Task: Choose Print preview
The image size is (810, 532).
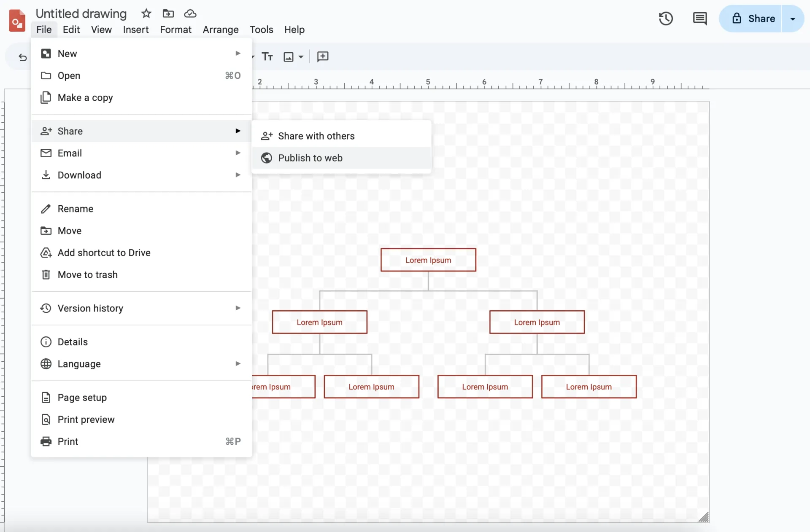Action: point(141,419)
